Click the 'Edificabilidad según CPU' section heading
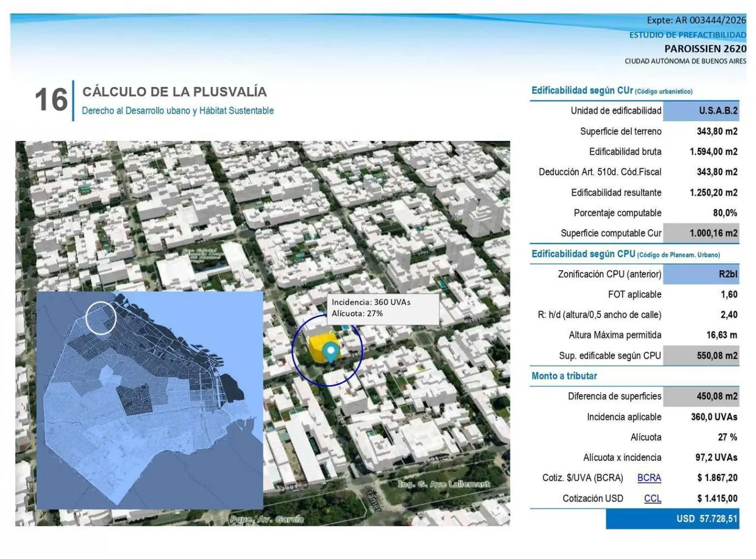The width and height of the screenshot is (756, 559). coord(626,254)
